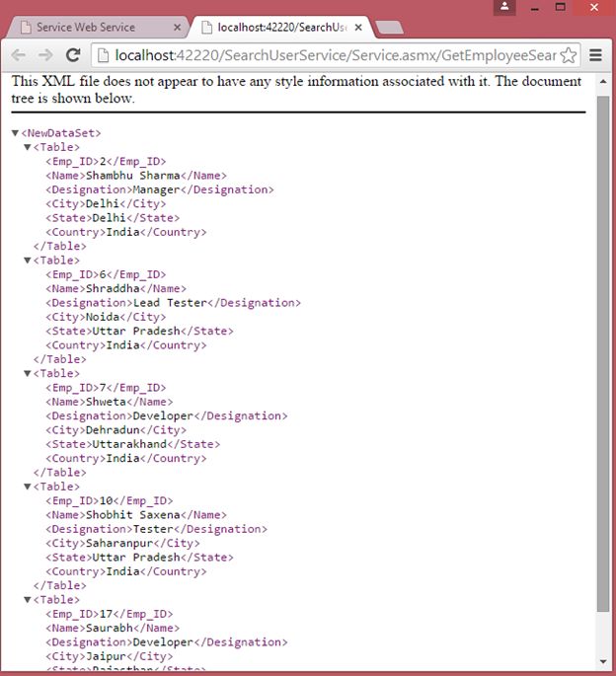616x676 pixels.
Task: Click the Manager designation text
Action: (156, 189)
